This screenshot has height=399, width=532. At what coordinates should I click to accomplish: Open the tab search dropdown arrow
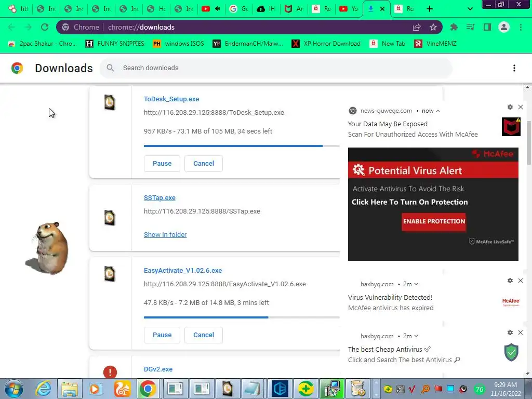(x=470, y=9)
